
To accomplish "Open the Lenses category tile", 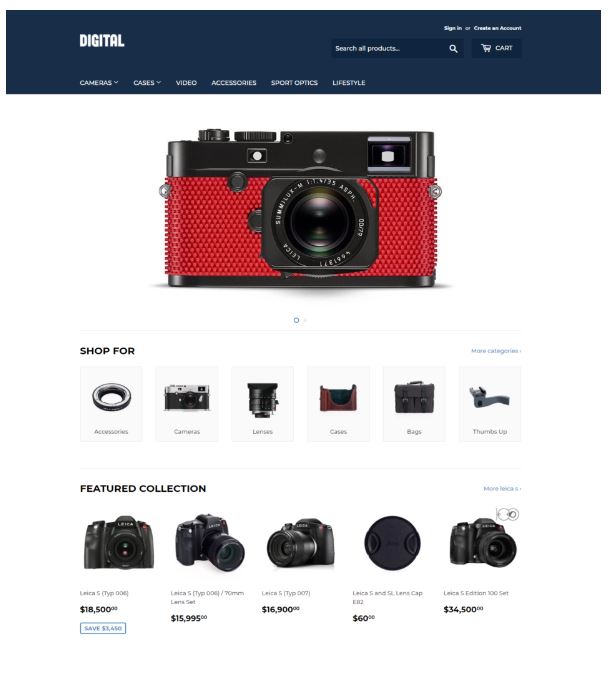I will click(x=263, y=404).
